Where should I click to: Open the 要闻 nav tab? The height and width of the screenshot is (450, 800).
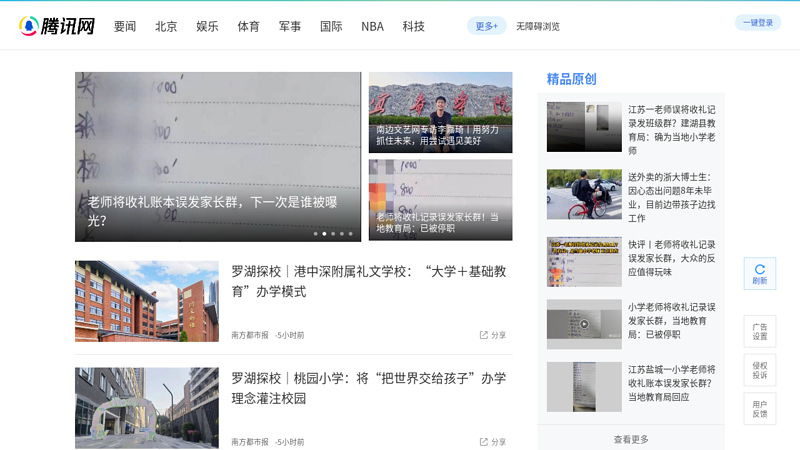point(124,27)
